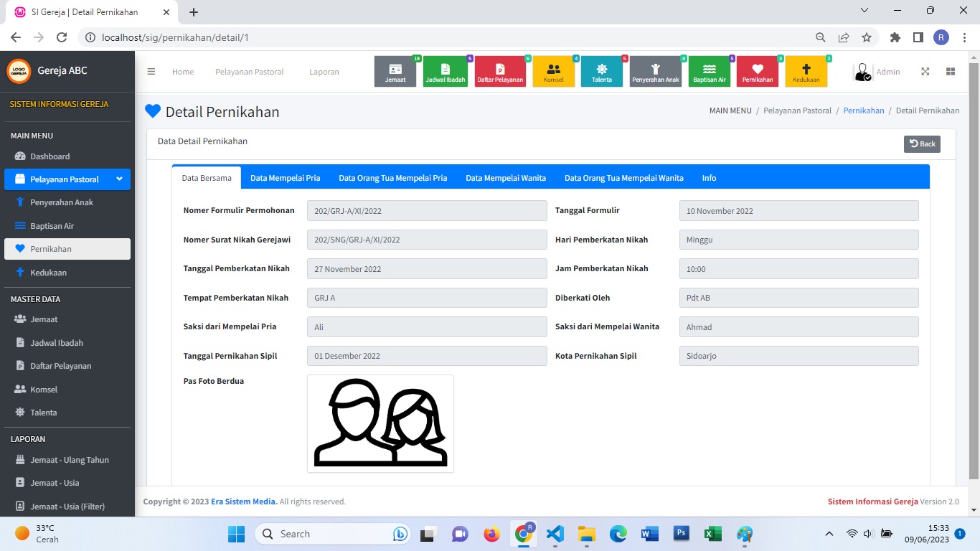The width and height of the screenshot is (980, 551).
Task: Switch to the Data Mempelai Pria tab
Action: [x=285, y=178]
